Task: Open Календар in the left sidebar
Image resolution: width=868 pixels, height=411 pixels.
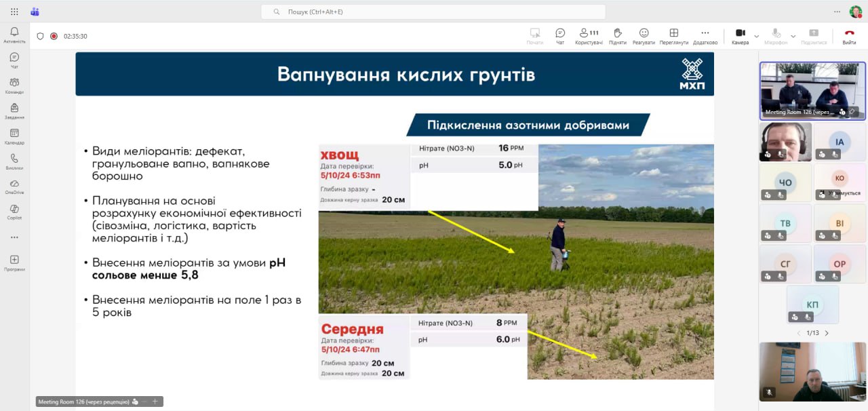Action: 14,136
